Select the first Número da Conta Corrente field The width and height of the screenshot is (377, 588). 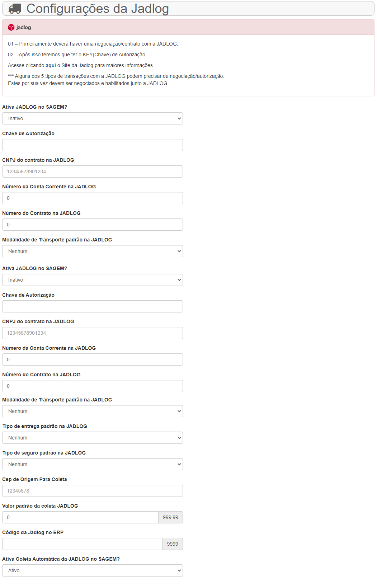93,198
